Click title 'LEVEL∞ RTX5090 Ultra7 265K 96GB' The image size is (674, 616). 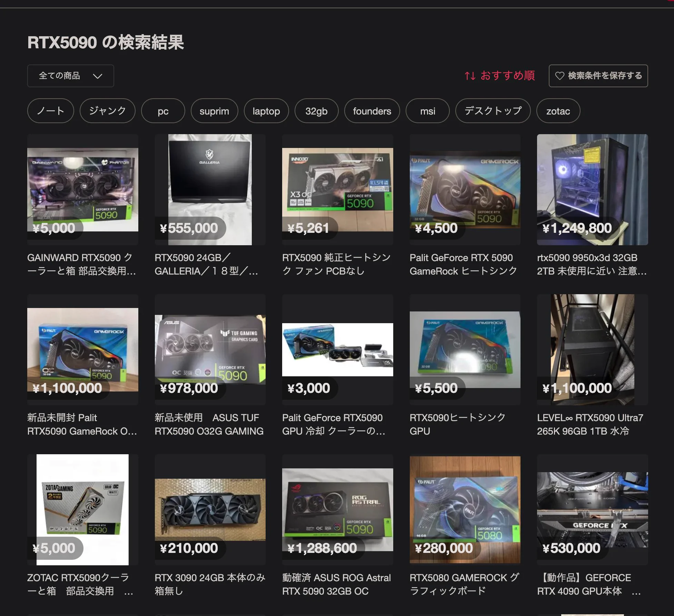pyautogui.click(x=590, y=424)
